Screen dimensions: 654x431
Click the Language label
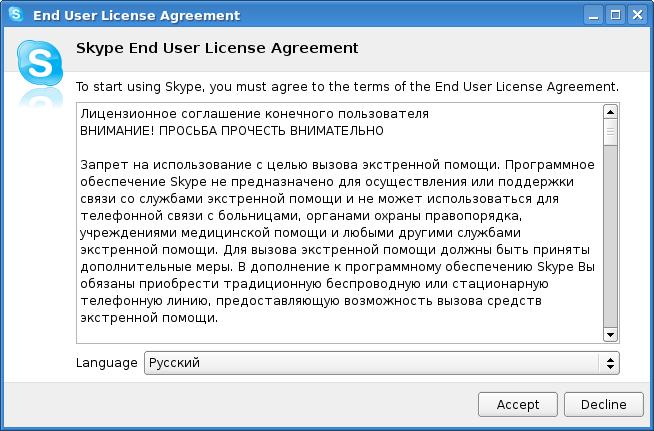[106, 363]
